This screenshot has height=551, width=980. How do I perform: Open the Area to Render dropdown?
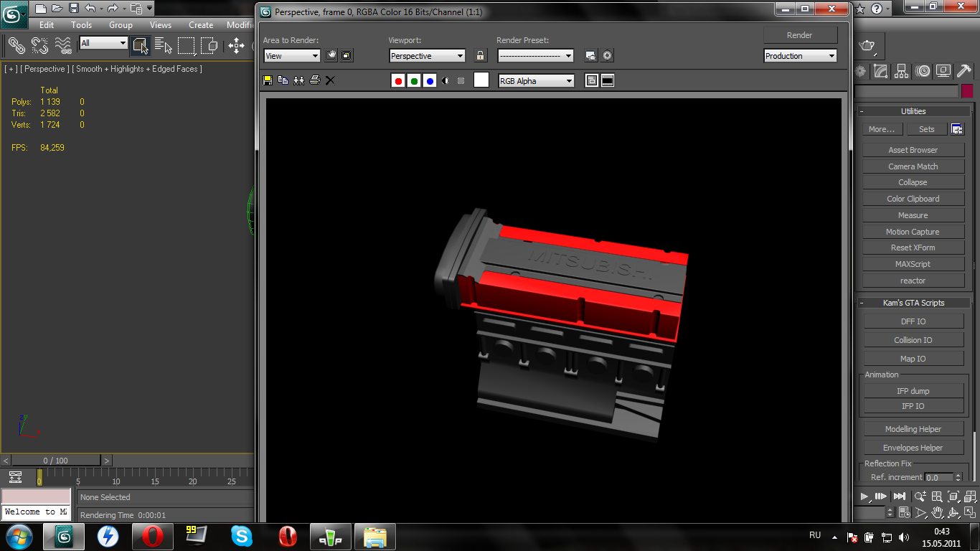tap(292, 56)
